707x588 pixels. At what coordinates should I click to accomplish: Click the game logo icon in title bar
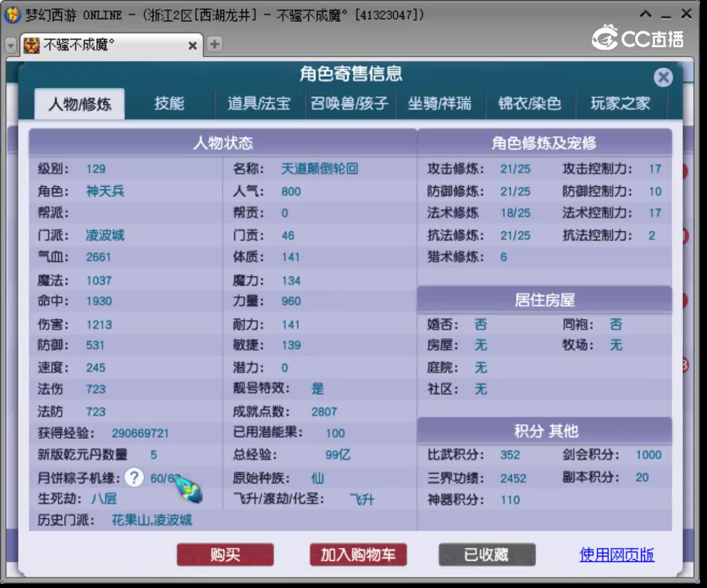coord(12,15)
